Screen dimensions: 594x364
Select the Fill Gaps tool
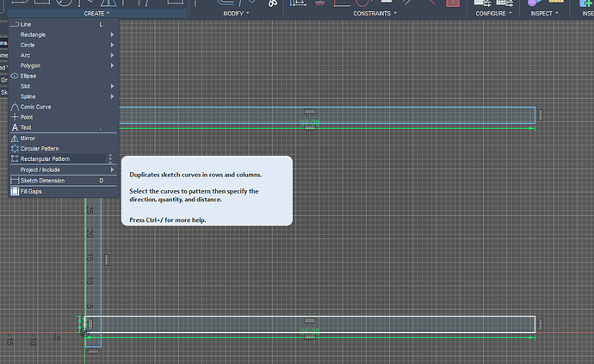pos(31,191)
